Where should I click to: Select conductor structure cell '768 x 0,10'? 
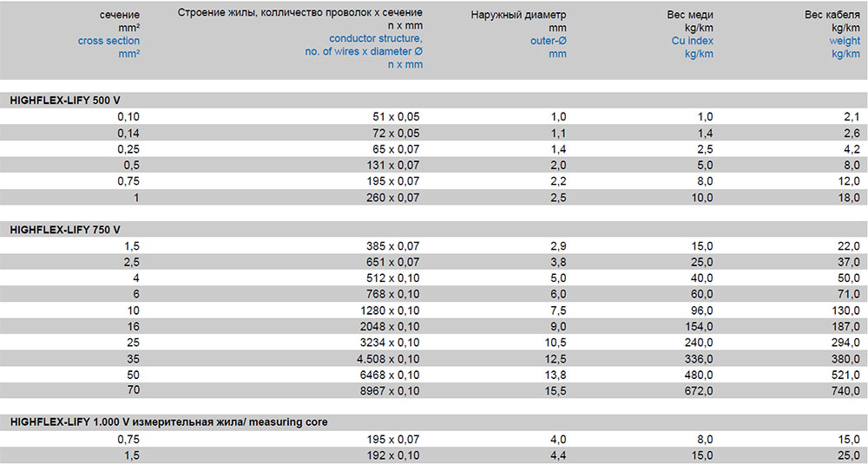393,294
